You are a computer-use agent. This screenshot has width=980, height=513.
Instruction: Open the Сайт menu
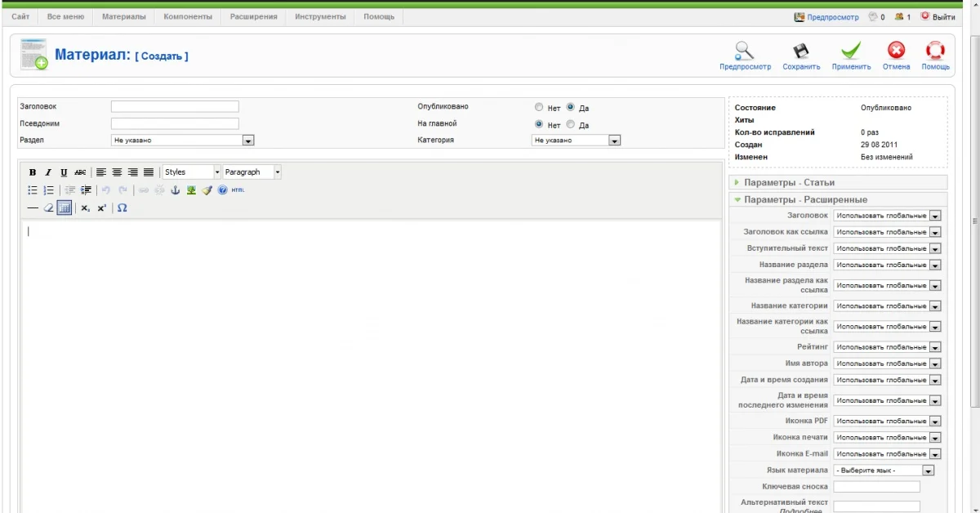pyautogui.click(x=21, y=16)
